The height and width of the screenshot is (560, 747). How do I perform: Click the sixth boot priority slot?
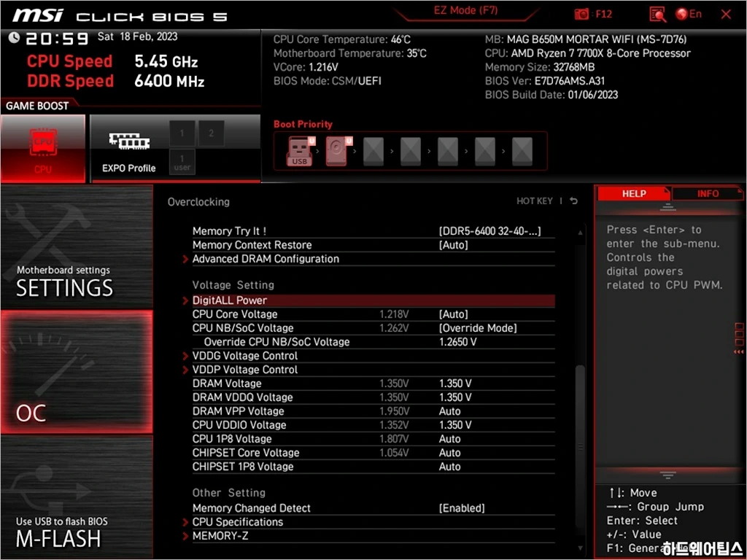point(485,152)
